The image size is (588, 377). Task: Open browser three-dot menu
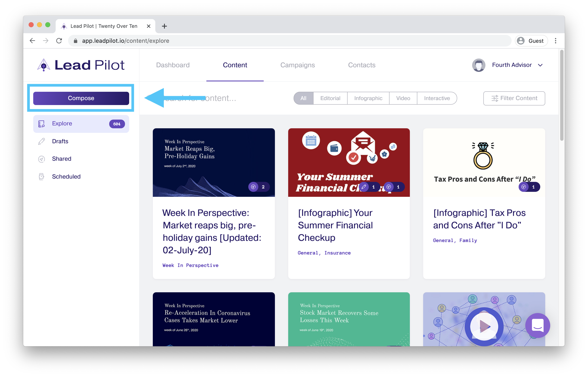click(x=555, y=41)
